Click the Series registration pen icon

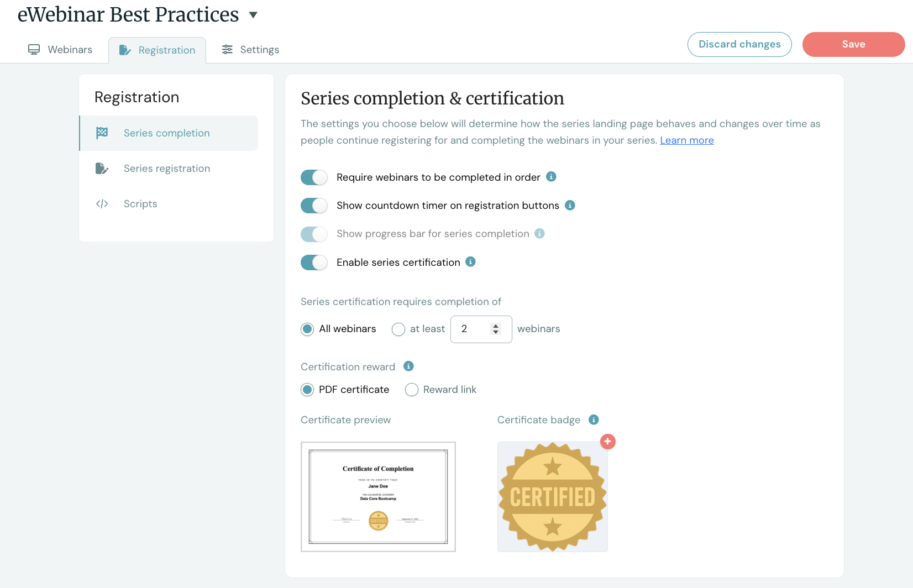point(102,168)
